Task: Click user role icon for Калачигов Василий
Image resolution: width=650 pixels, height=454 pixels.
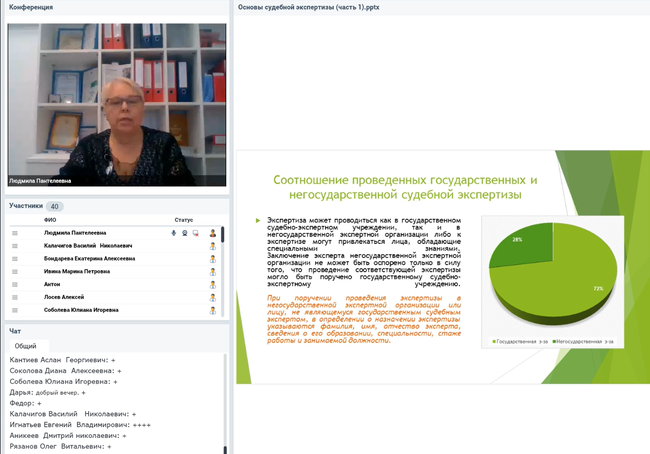Action: (212, 246)
